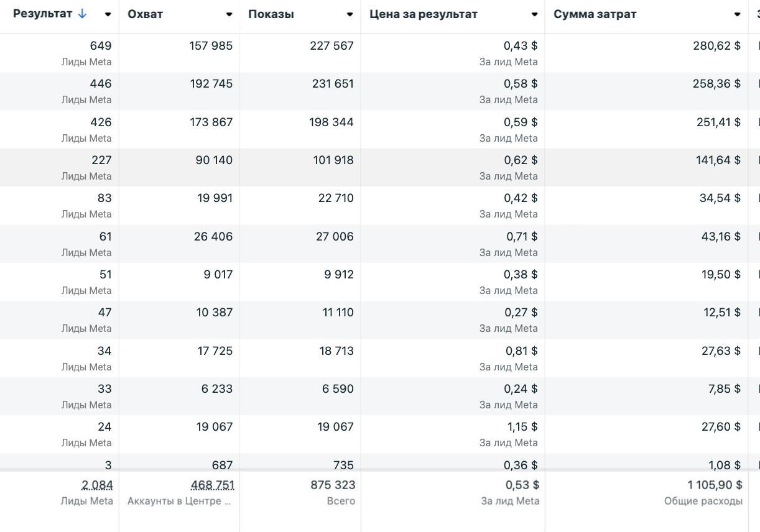Open dropdown arrow for Цена за результат
Screen dimensions: 760x532
[x=534, y=14]
